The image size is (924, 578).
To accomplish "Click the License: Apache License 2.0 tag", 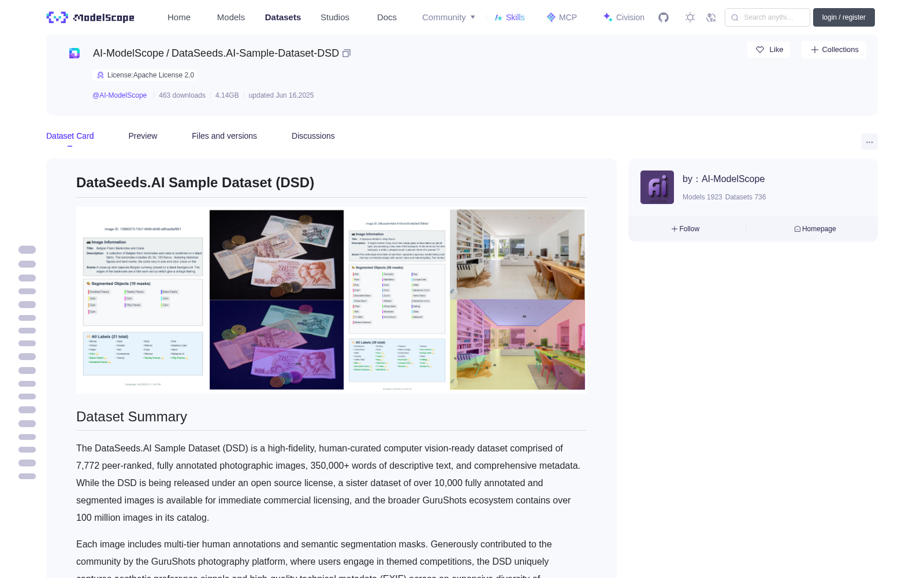I will (x=145, y=75).
